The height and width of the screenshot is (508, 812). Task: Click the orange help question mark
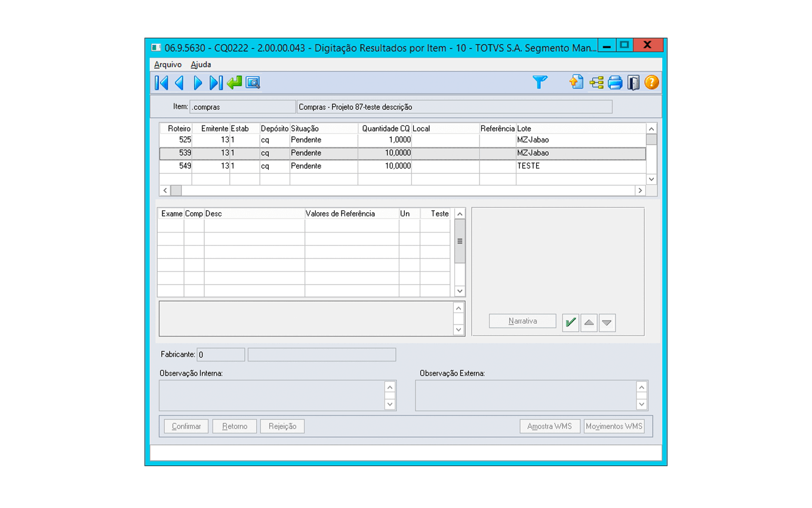click(651, 82)
